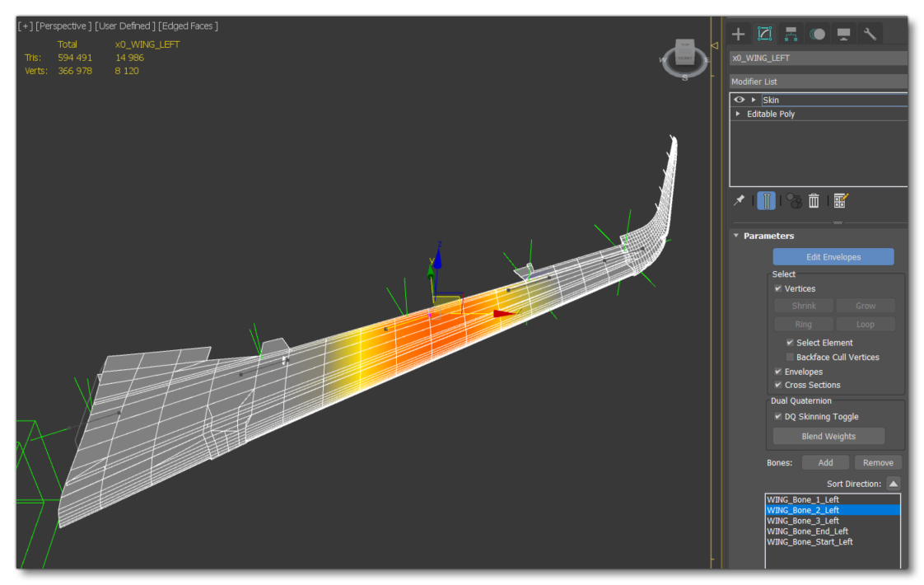Disable the Cross Sections checkbox
Viewport: 924px width, 585px height.
point(778,386)
